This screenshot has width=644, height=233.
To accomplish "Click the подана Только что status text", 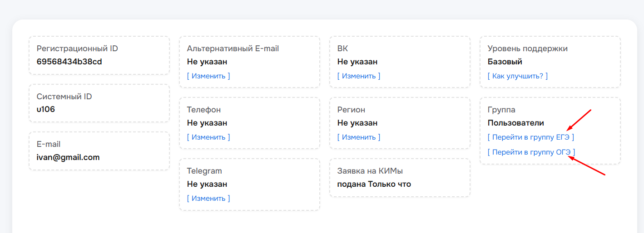I will (x=374, y=184).
